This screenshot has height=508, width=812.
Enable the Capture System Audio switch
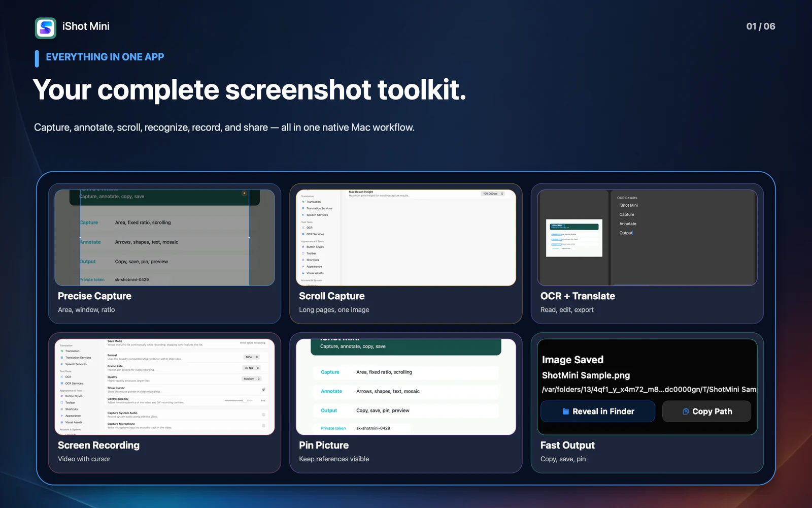point(263,415)
